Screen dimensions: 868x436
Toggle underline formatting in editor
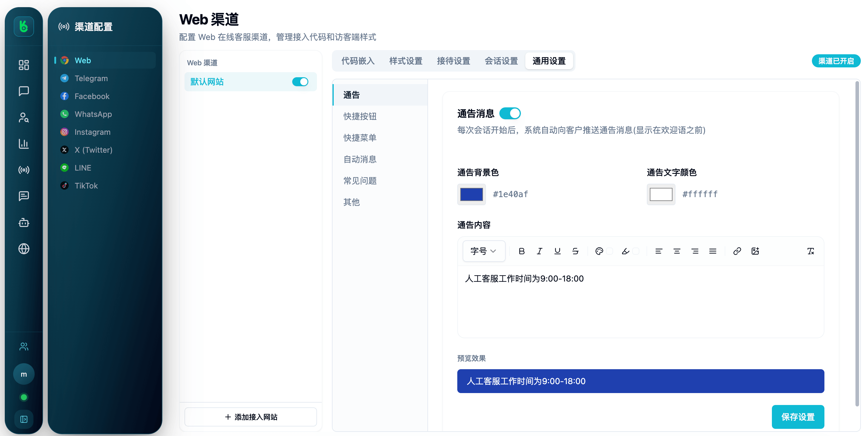557,251
